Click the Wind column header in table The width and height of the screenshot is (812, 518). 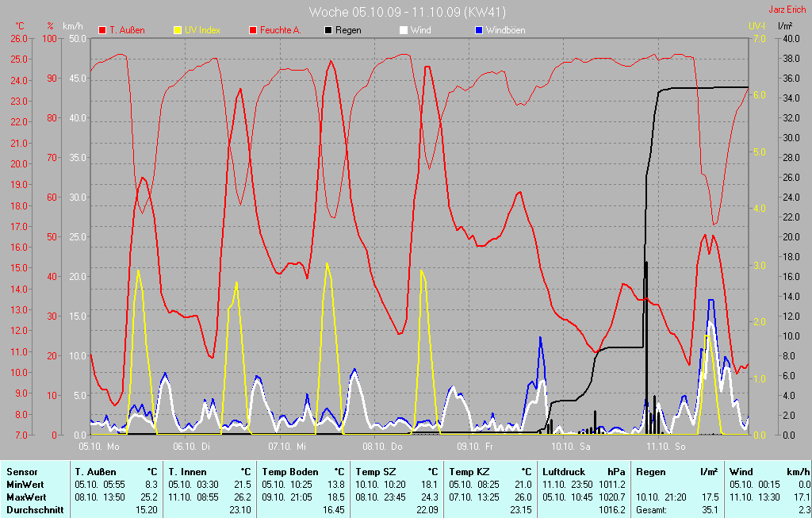741,472
